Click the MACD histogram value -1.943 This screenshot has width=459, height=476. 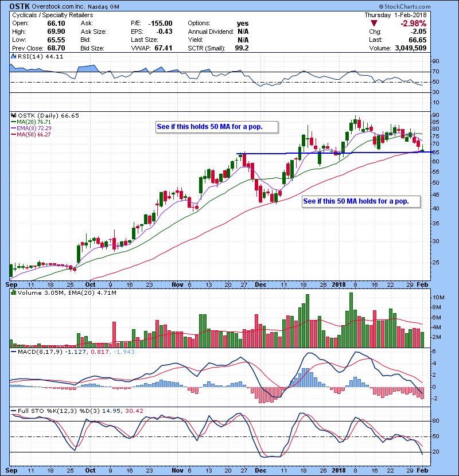tap(124, 352)
